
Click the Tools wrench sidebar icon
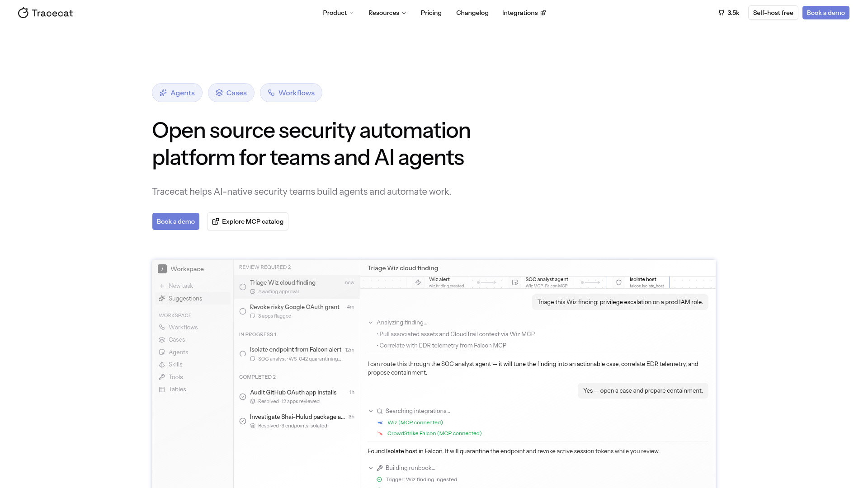pyautogui.click(x=162, y=377)
